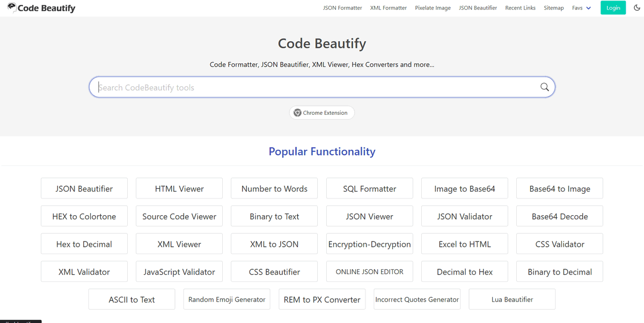Open JavaScript Validator tool
This screenshot has height=323, width=644.
pyautogui.click(x=179, y=271)
